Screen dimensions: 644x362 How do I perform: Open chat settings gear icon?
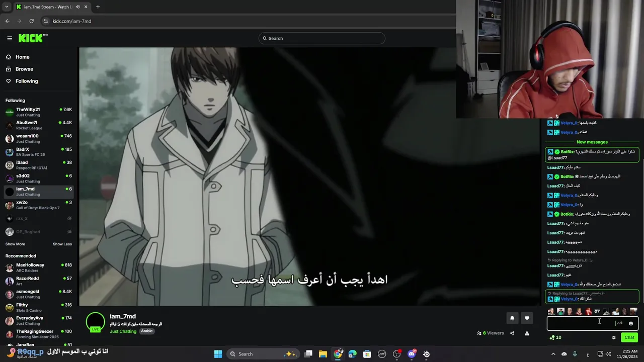pos(614,337)
